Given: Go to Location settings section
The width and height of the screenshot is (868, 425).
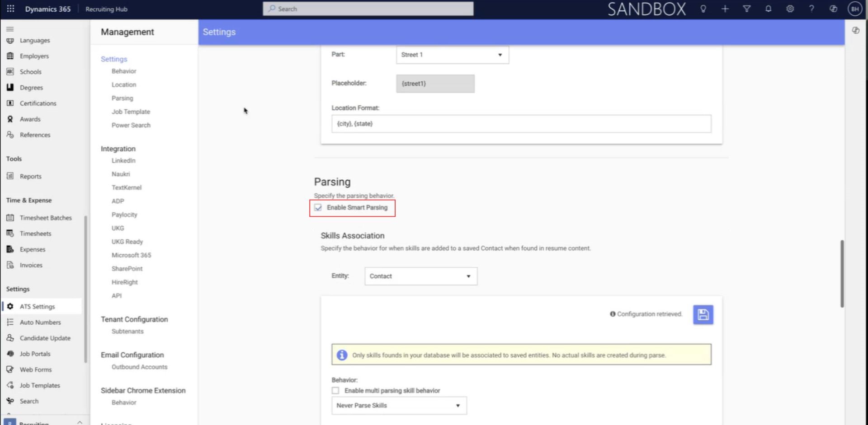Looking at the screenshot, I should [x=124, y=85].
